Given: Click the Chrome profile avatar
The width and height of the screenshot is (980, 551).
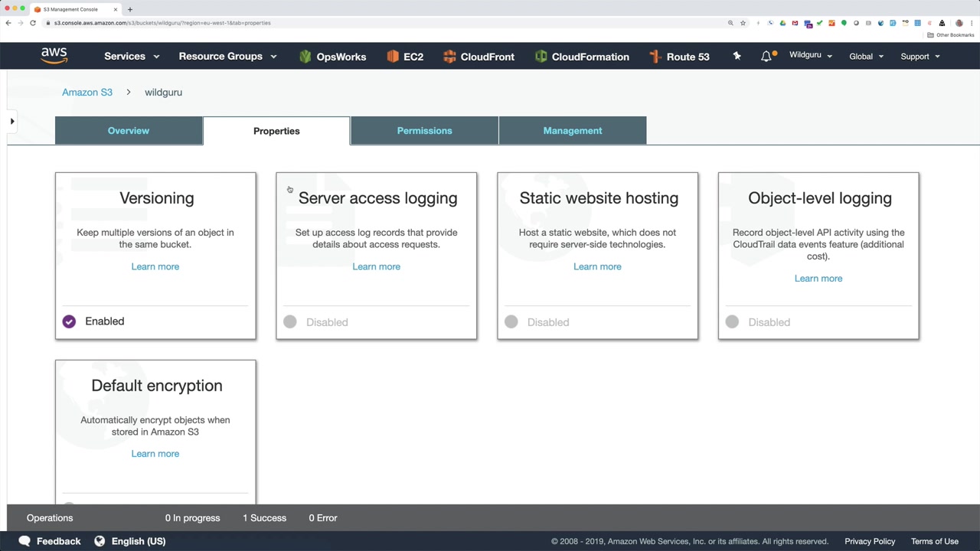Looking at the screenshot, I should (959, 23).
